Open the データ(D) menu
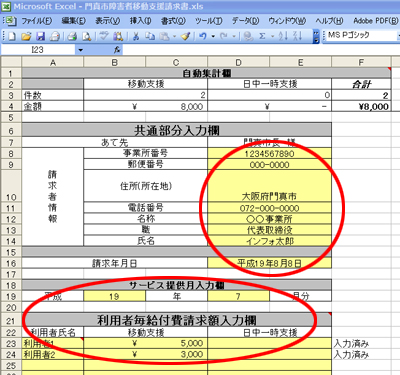This screenshot has width=400, height=375. (x=245, y=21)
